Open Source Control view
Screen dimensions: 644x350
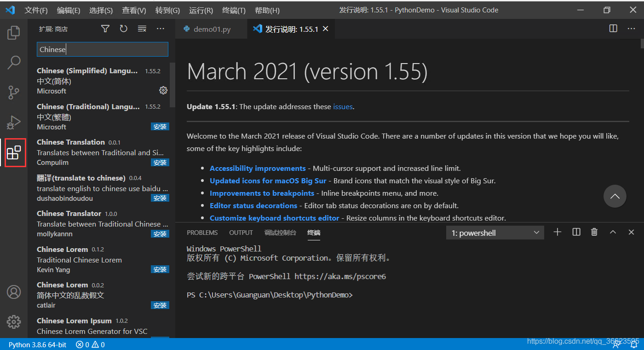click(14, 92)
